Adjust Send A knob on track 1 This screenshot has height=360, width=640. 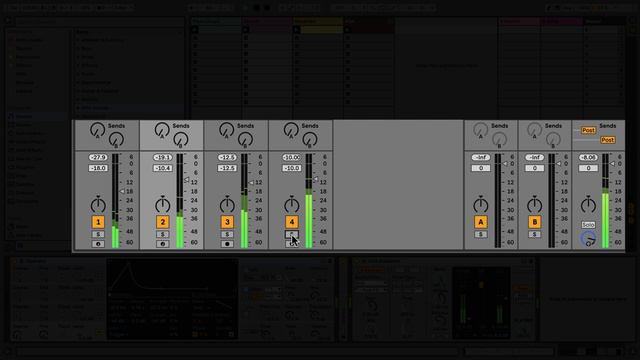(x=98, y=130)
